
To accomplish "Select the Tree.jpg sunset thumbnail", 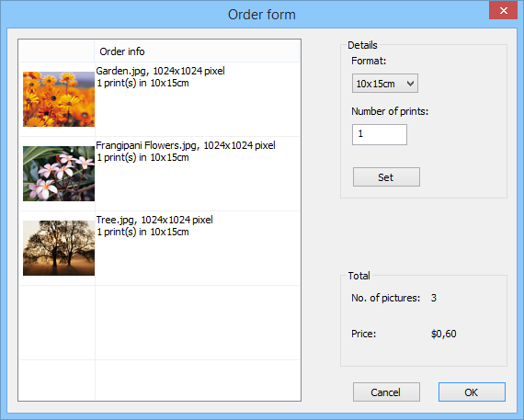I will pos(59,248).
